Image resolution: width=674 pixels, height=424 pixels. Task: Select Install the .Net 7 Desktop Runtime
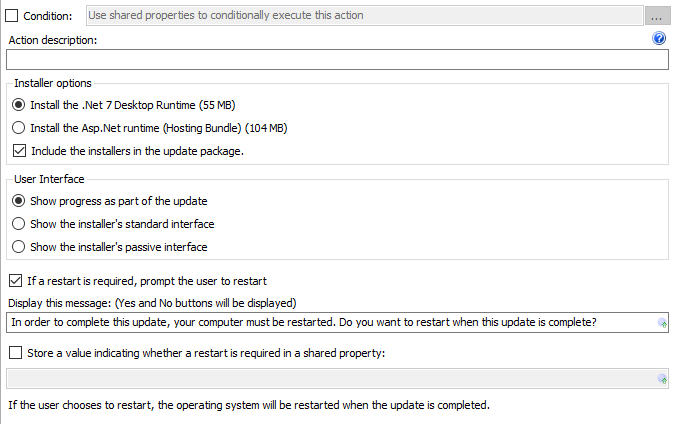click(x=18, y=105)
